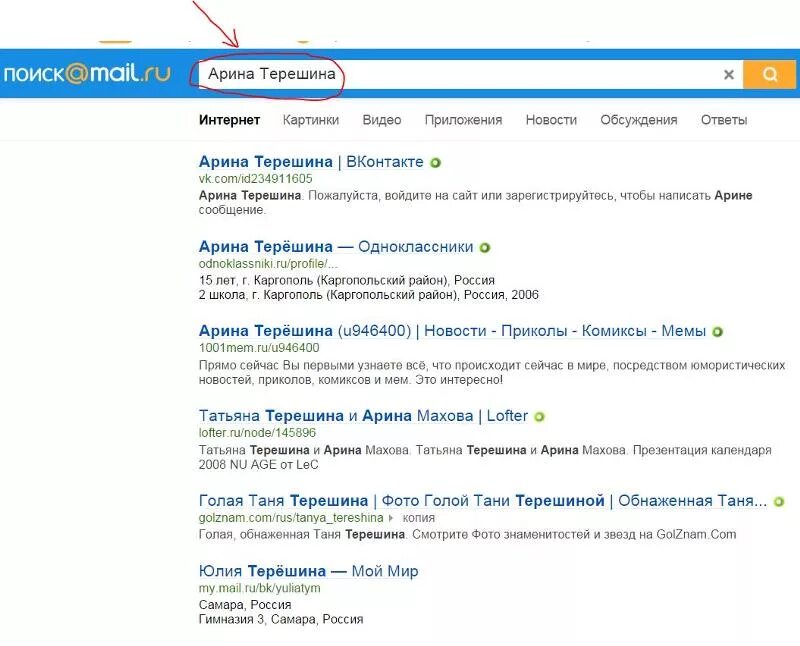800x646 pixels.
Task: Click snippet text 'Гимназия 3, Самара, Россия'
Action: [x=281, y=619]
